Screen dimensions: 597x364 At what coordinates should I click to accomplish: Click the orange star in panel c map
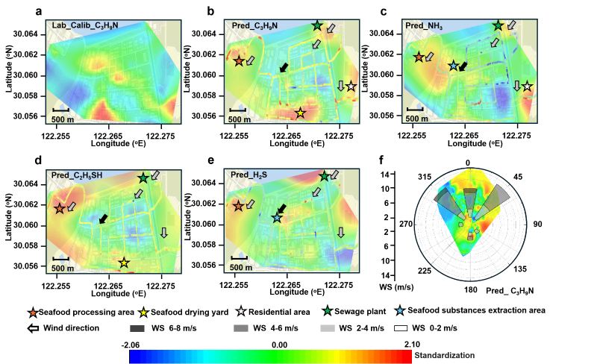[x=419, y=57]
